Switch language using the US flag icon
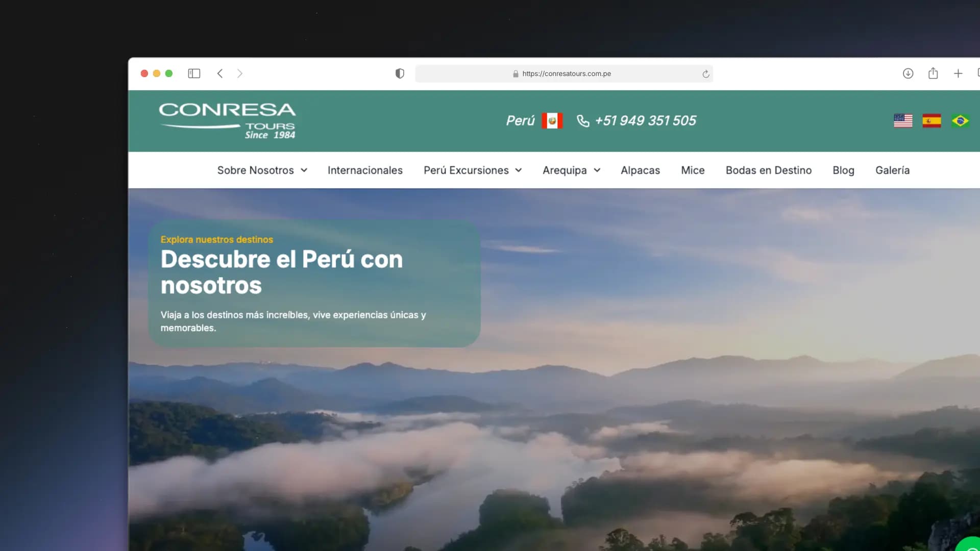This screenshot has width=980, height=551. (x=903, y=121)
